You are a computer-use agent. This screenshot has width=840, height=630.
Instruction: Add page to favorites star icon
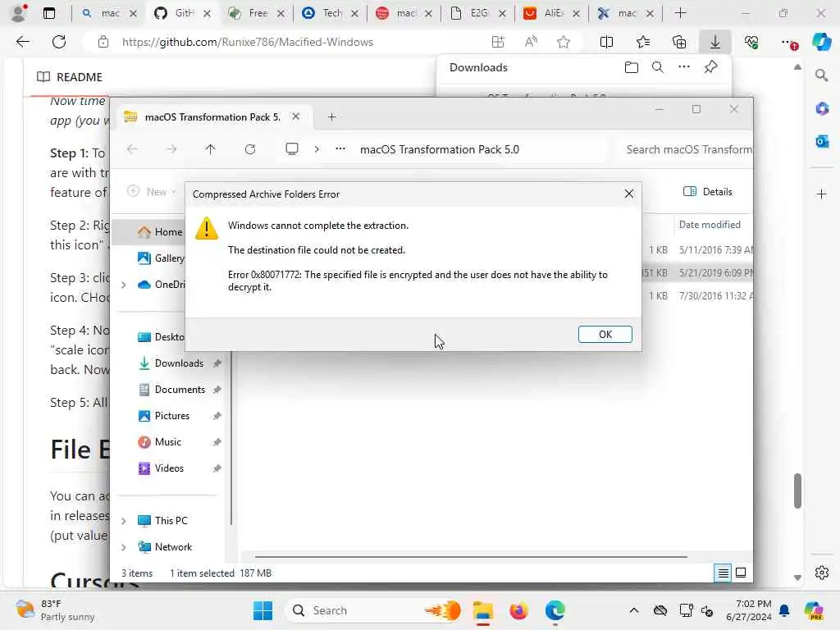point(563,42)
